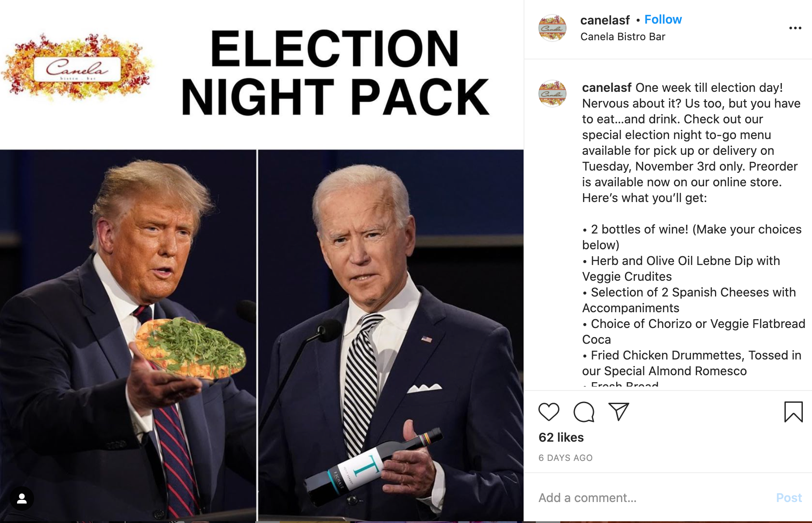Share post using paper plane icon
812x523 pixels.
pos(618,411)
